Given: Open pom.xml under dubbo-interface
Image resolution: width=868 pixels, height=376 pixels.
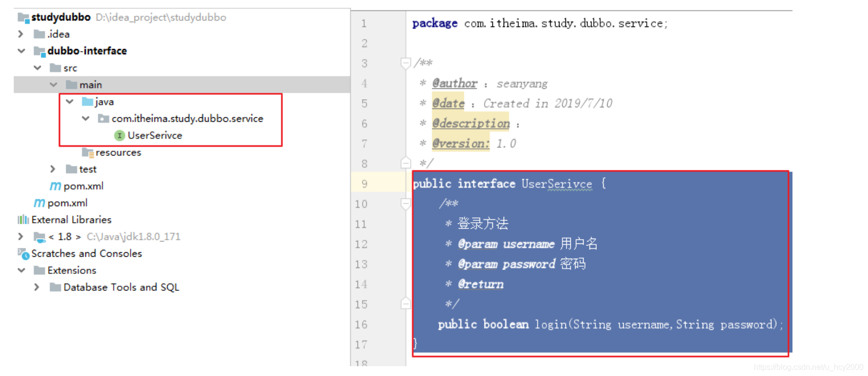Looking at the screenshot, I should [x=83, y=186].
